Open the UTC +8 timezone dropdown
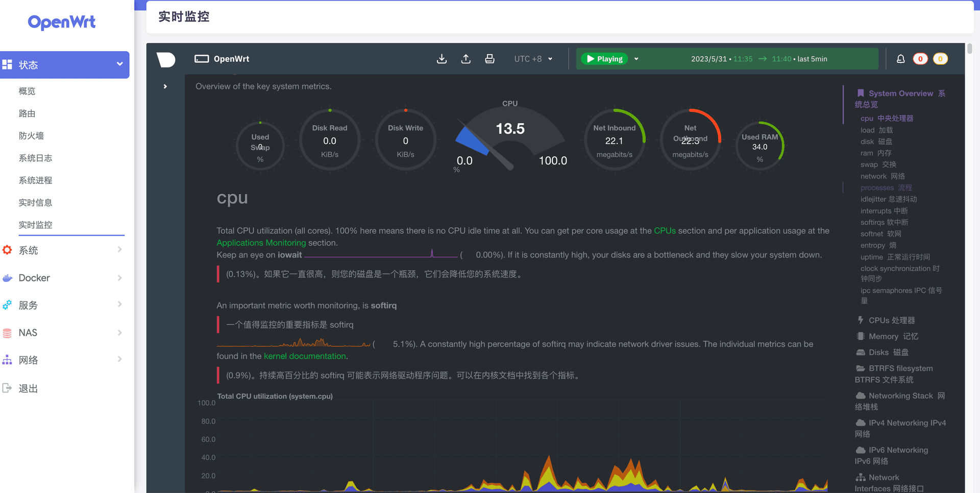Screen dimensions: 980x493 click(x=533, y=59)
